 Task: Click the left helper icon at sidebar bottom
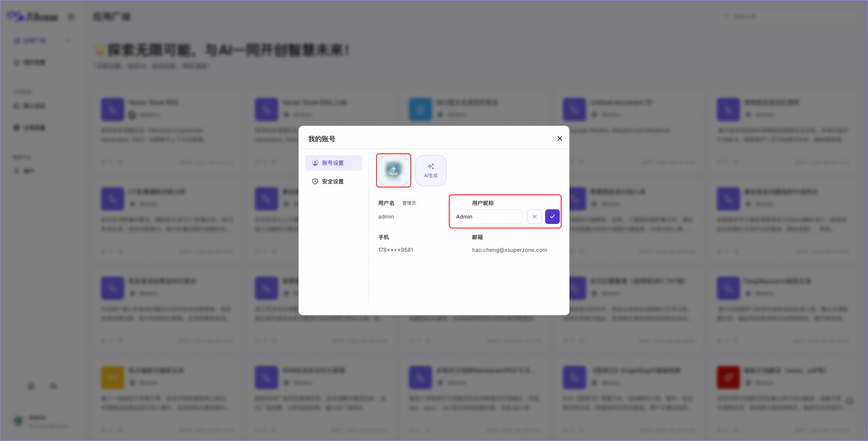coord(31,386)
